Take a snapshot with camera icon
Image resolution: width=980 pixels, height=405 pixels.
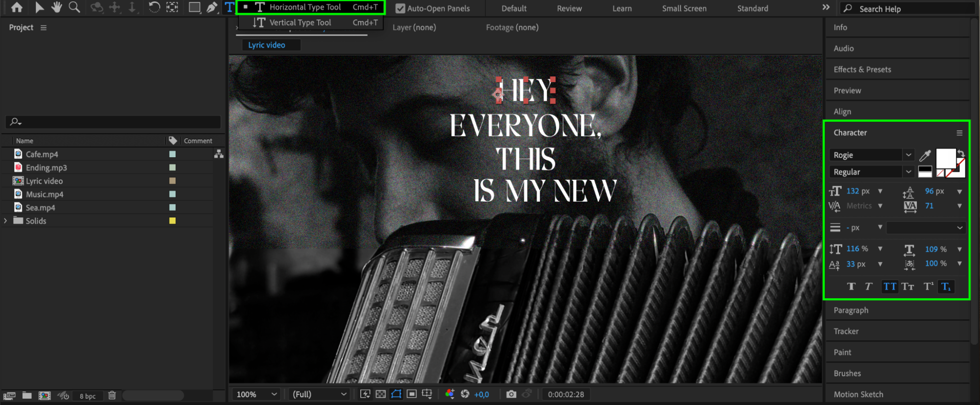pyautogui.click(x=511, y=394)
